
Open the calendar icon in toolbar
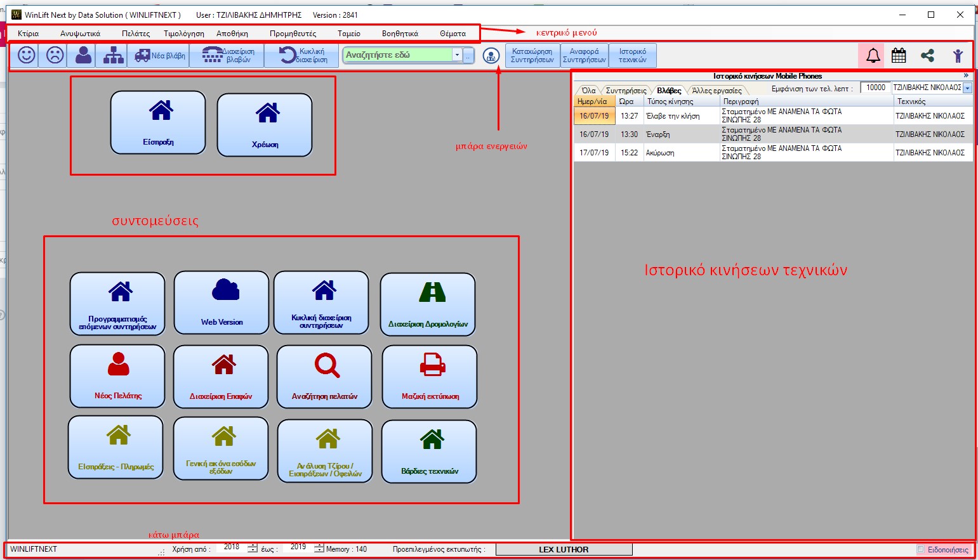coord(899,56)
